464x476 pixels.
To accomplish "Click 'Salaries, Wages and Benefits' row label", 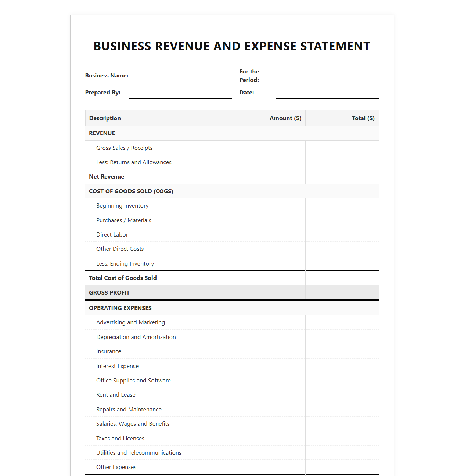I will (133, 424).
